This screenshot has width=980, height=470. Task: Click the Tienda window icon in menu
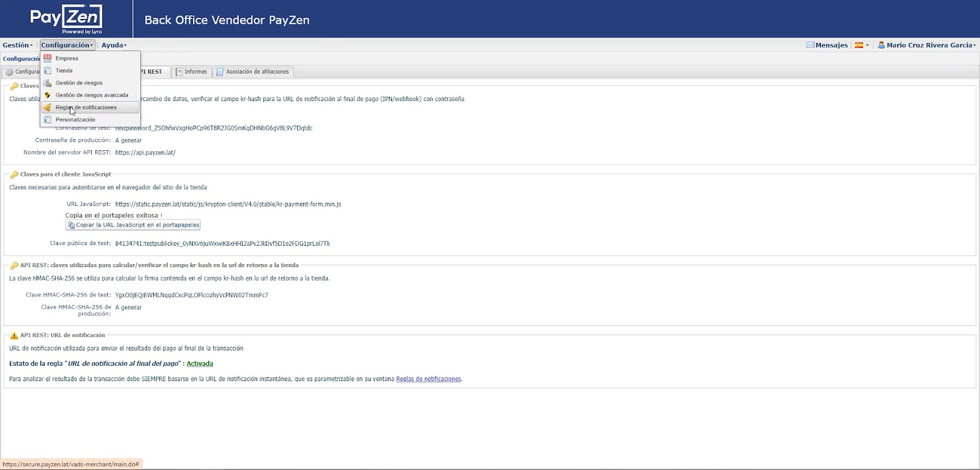click(x=47, y=70)
